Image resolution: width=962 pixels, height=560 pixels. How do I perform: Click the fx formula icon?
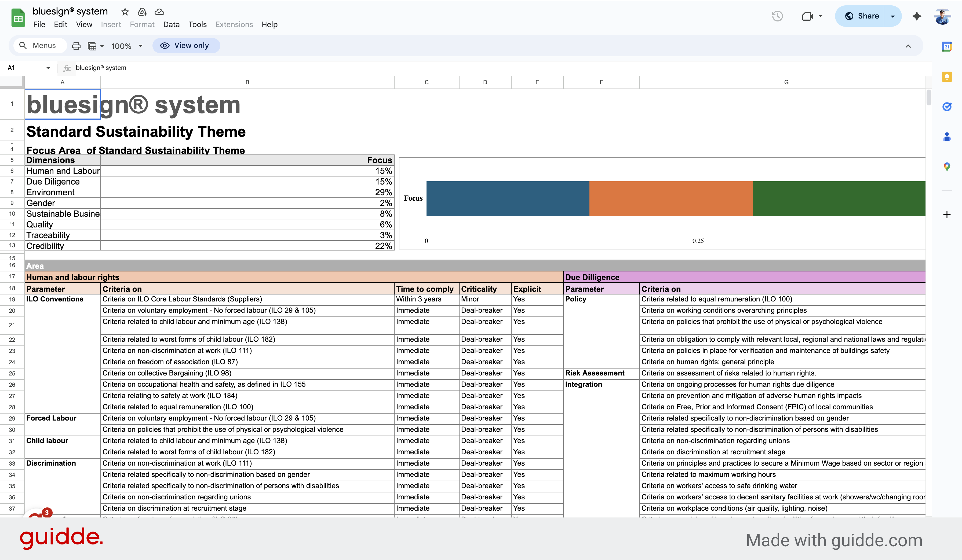click(x=67, y=68)
